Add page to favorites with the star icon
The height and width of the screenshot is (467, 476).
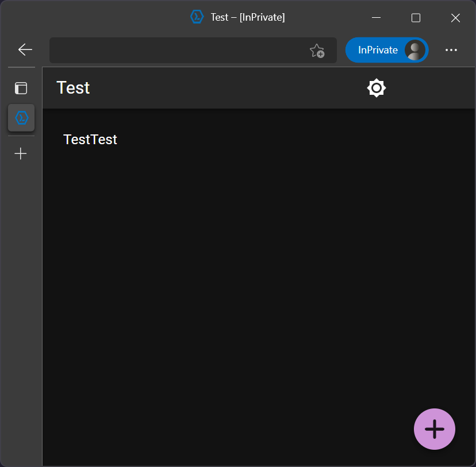[317, 51]
